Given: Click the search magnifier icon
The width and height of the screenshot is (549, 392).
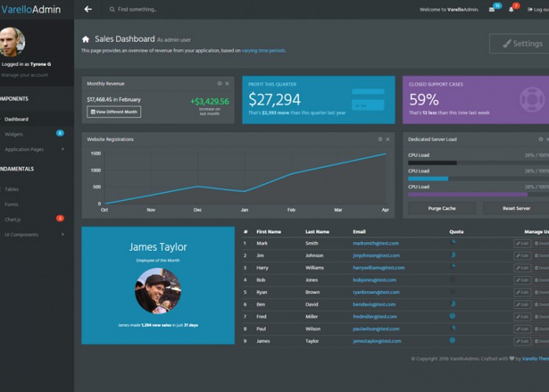Looking at the screenshot, I should [112, 9].
